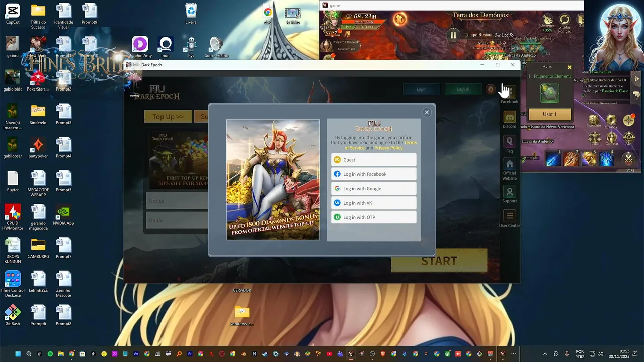Viewport: 644px width, 362px height.
Task: Select the Trilha do Sucesso folder
Action: coord(38,16)
